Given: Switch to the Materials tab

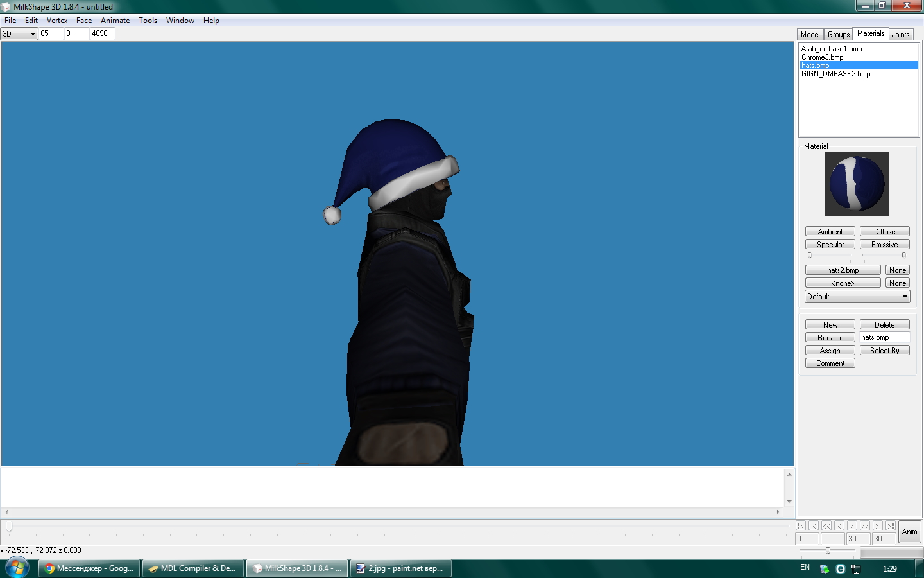Looking at the screenshot, I should tap(871, 33).
